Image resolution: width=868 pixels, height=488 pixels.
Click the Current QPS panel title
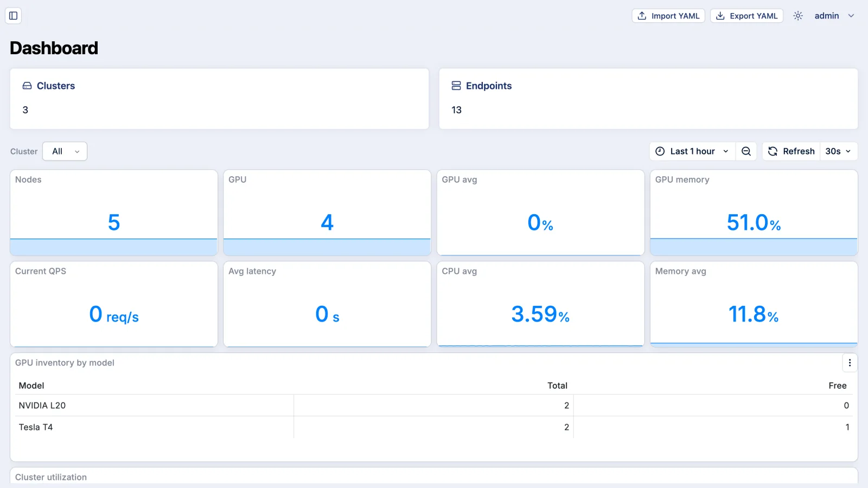click(x=41, y=271)
